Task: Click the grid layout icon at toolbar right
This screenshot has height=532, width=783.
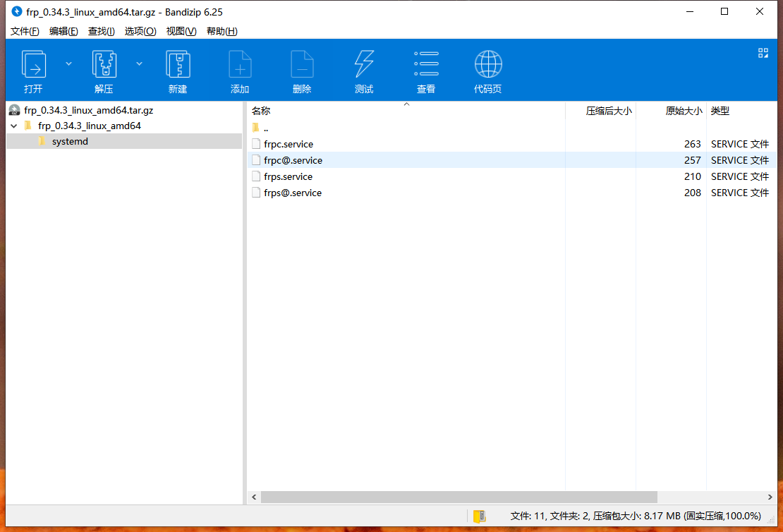Action: click(x=763, y=53)
